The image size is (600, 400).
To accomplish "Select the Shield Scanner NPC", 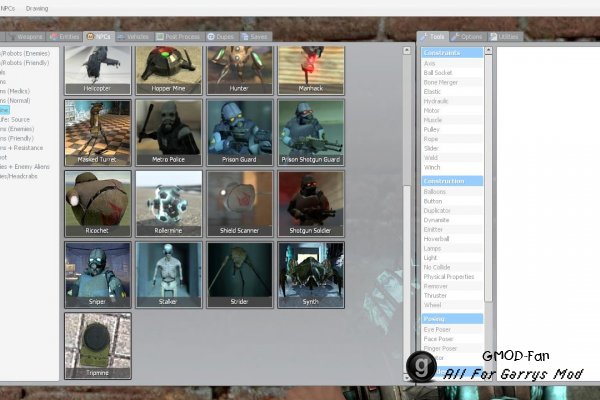I will [240, 204].
